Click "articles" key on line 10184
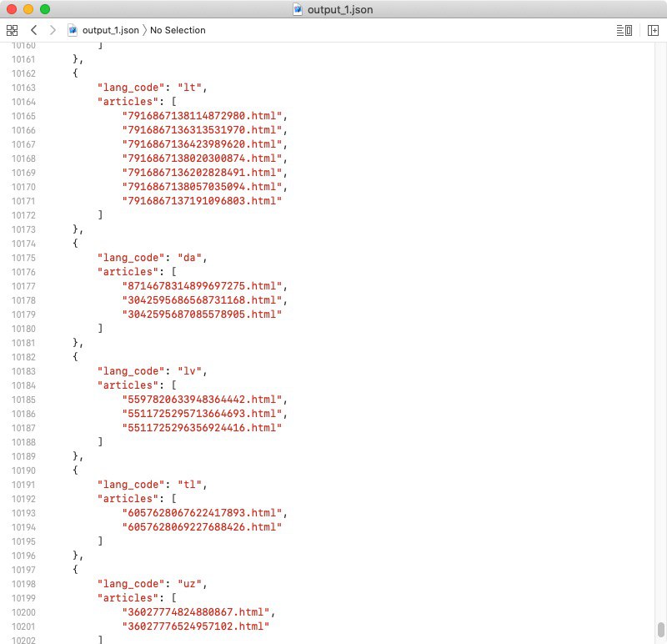The image size is (667, 644). pyautogui.click(x=128, y=385)
